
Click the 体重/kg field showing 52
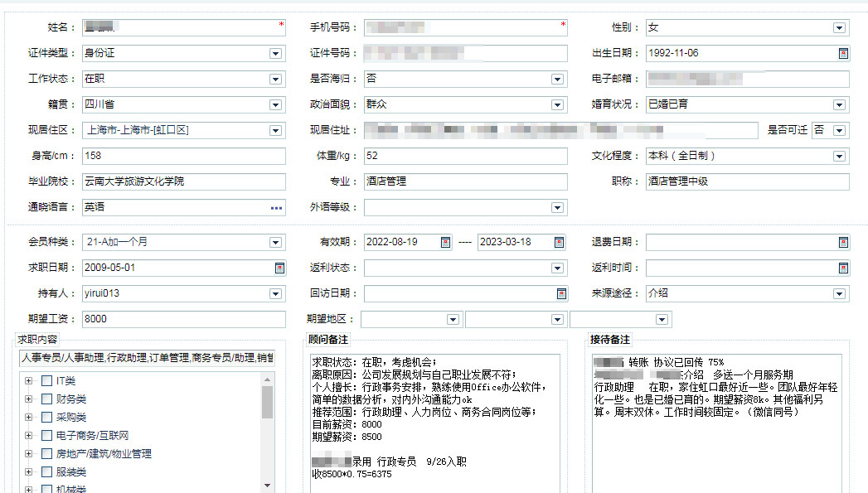[466, 156]
